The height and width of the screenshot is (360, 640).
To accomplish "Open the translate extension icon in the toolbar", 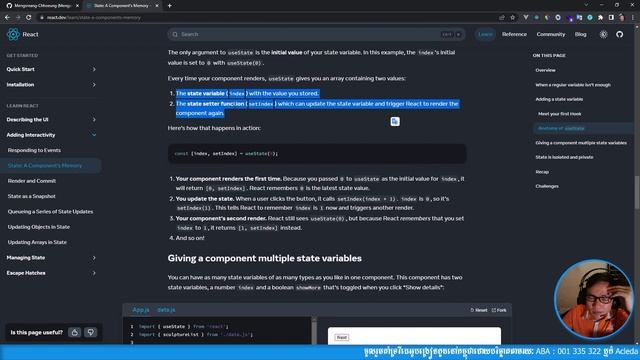I will point(579,18).
